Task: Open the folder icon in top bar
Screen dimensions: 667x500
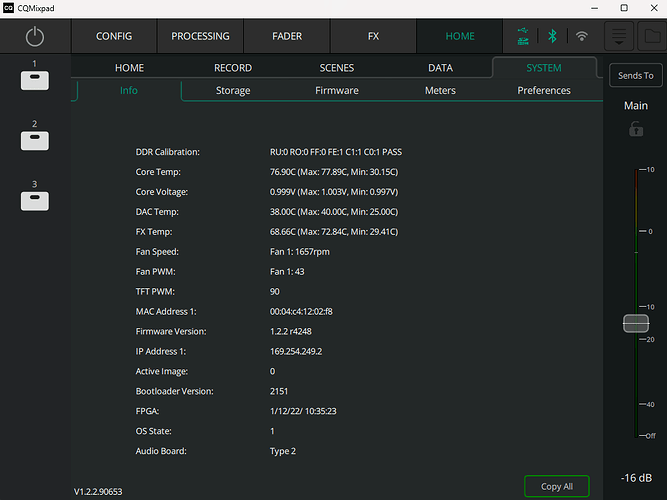Action: click(651, 37)
